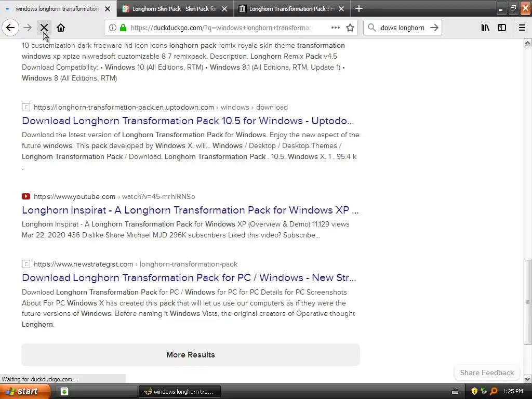
Task: Open newstrategist Download Longhorn Transformation Pack result
Action: (x=189, y=277)
